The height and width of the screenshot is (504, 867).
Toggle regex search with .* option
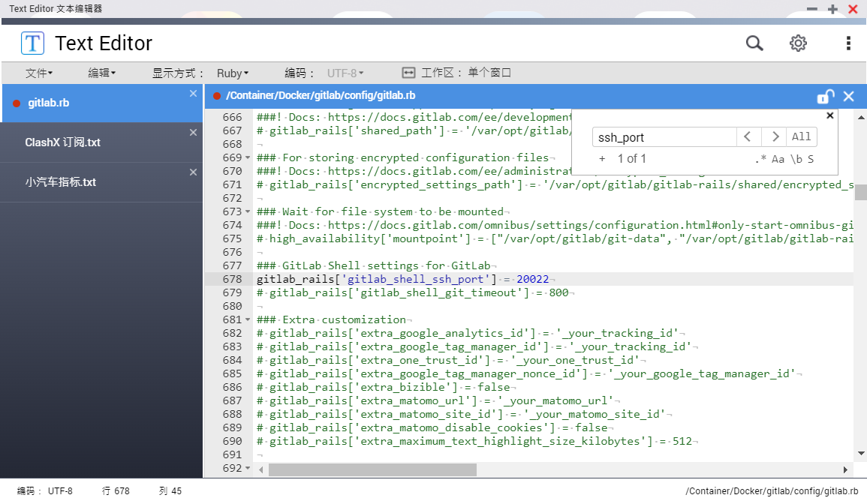pos(760,158)
